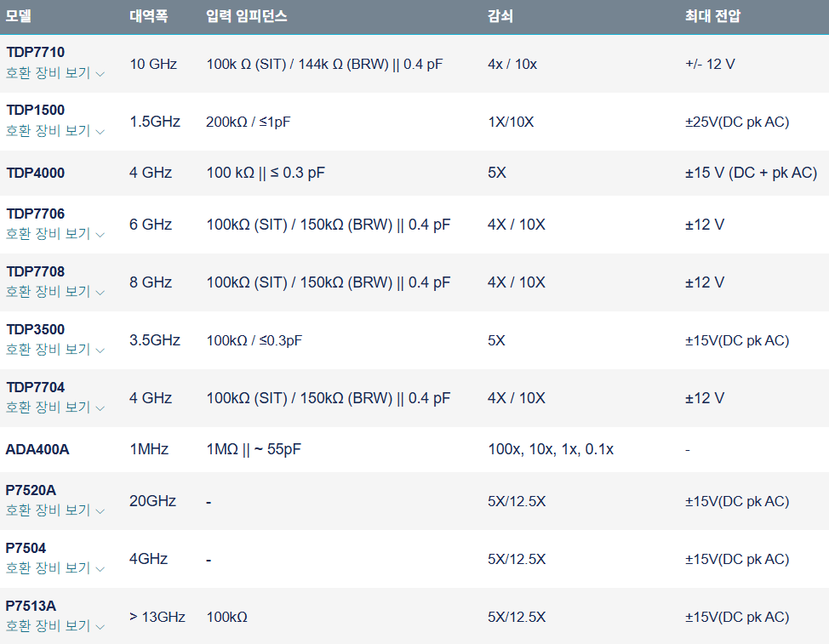This screenshot has width=829, height=644.
Task: Open the TDP1500 model name
Action: 36,110
